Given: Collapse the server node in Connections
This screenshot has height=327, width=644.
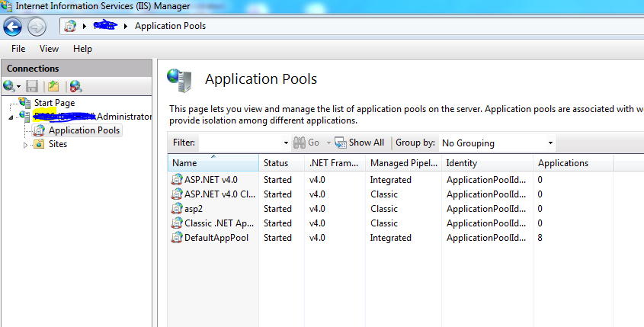Looking at the screenshot, I should (11, 117).
